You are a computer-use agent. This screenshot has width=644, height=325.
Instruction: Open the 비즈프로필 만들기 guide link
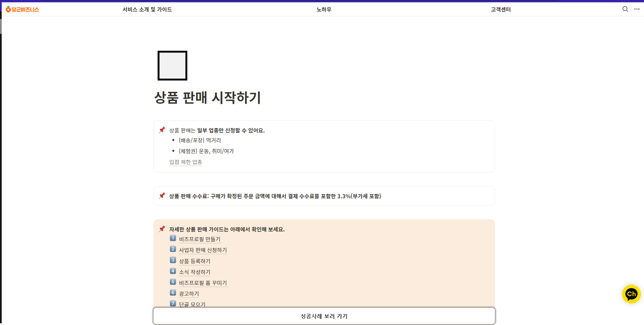point(200,239)
